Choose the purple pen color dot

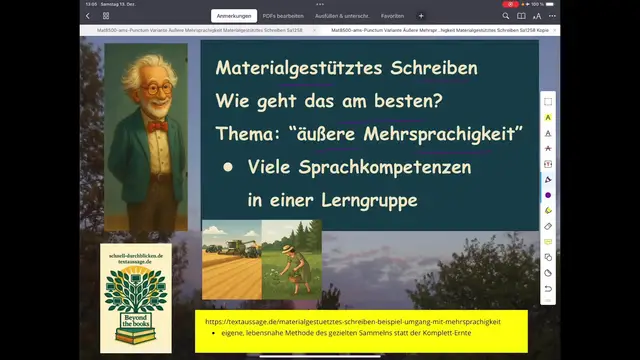coord(548,195)
